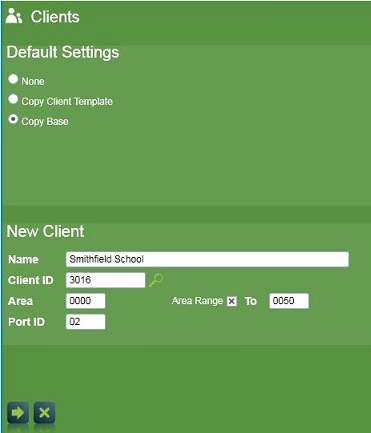
Task: Click the Clients title text
Action: pos(55,17)
